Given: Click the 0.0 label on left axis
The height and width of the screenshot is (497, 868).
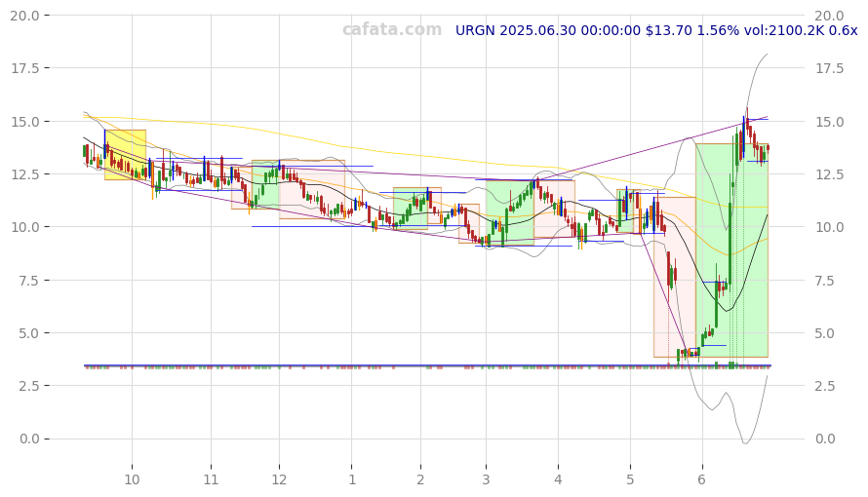Looking at the screenshot, I should point(28,439).
